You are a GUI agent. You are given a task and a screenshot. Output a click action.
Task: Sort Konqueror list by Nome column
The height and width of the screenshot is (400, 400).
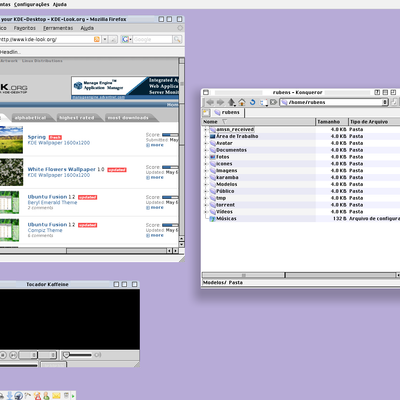(258, 122)
